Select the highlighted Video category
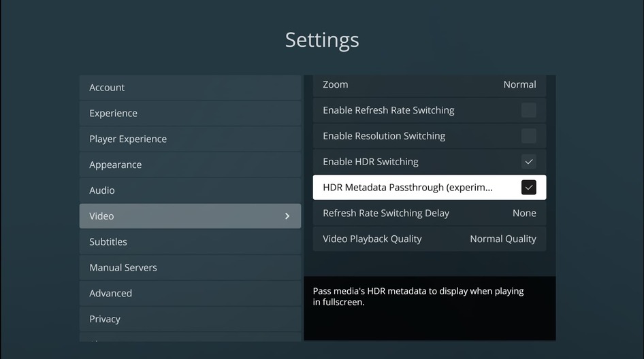Viewport: 644px width, 359px height. (x=102, y=216)
